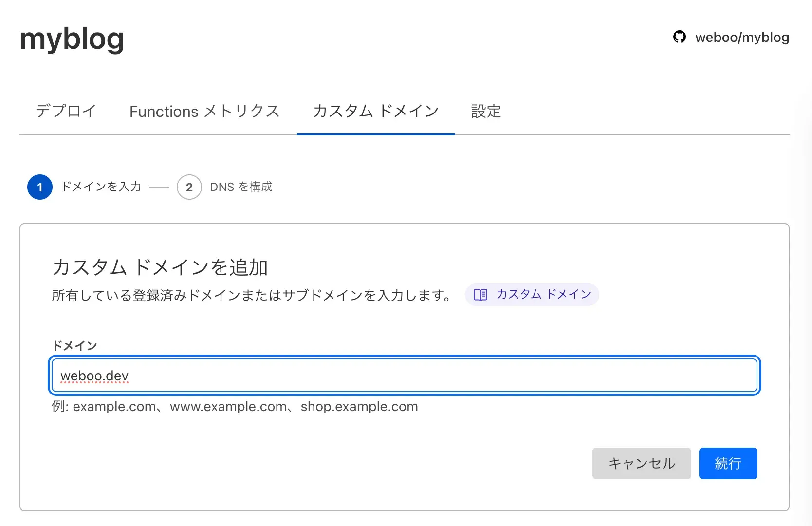
Task: Click the book icon in カスタム ドメイン badge
Action: pos(480,295)
